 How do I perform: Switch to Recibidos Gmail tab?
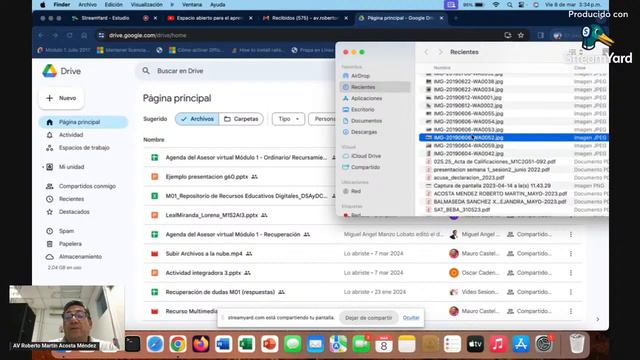(304, 18)
